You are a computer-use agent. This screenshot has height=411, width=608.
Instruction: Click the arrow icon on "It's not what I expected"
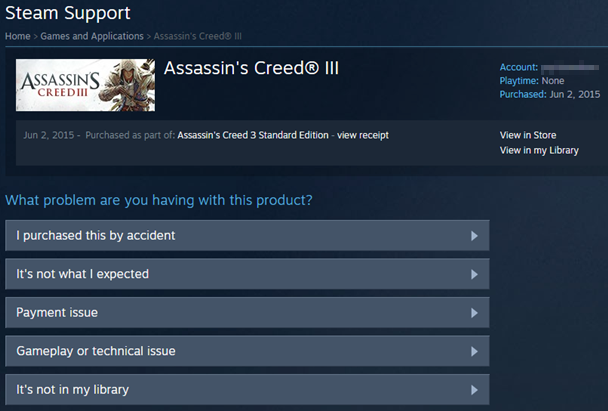click(x=474, y=274)
